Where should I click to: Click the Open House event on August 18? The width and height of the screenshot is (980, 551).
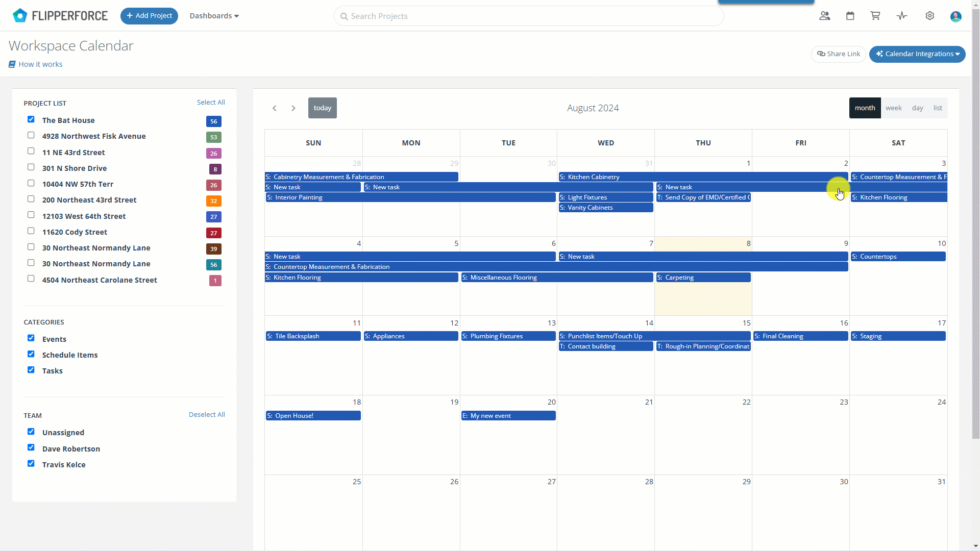(313, 415)
